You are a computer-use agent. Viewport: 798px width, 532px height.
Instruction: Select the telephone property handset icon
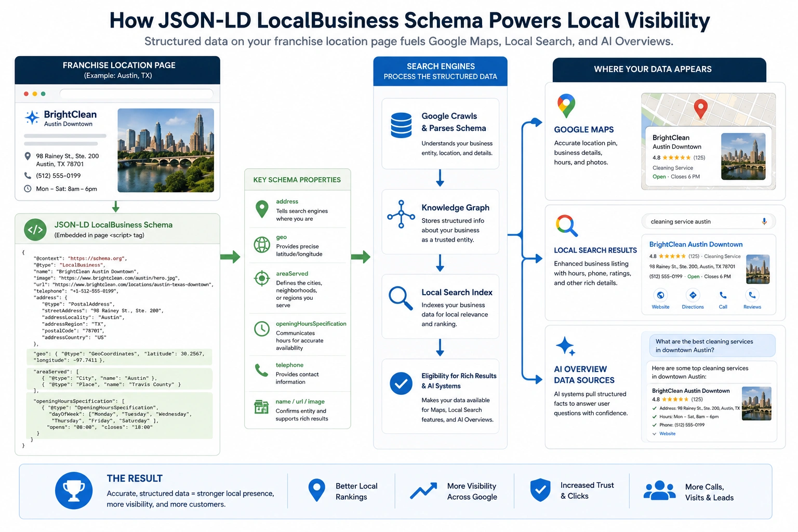(261, 370)
